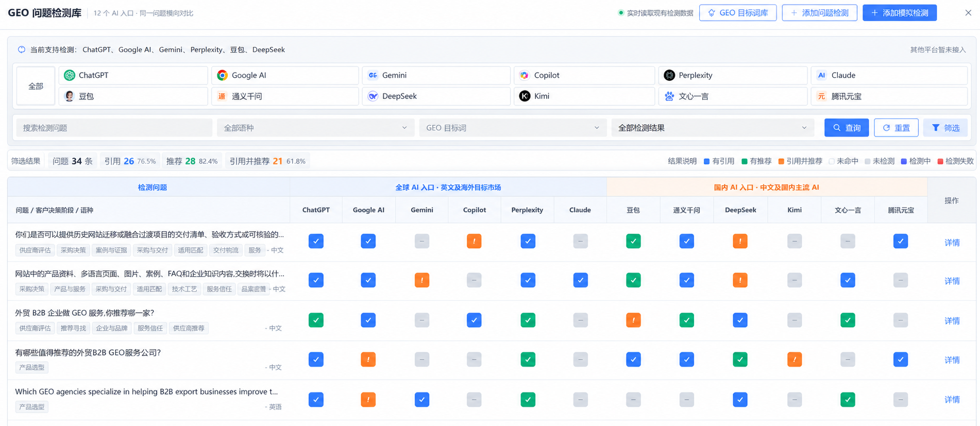Select the ChatGPT platform filter tile

(133, 75)
